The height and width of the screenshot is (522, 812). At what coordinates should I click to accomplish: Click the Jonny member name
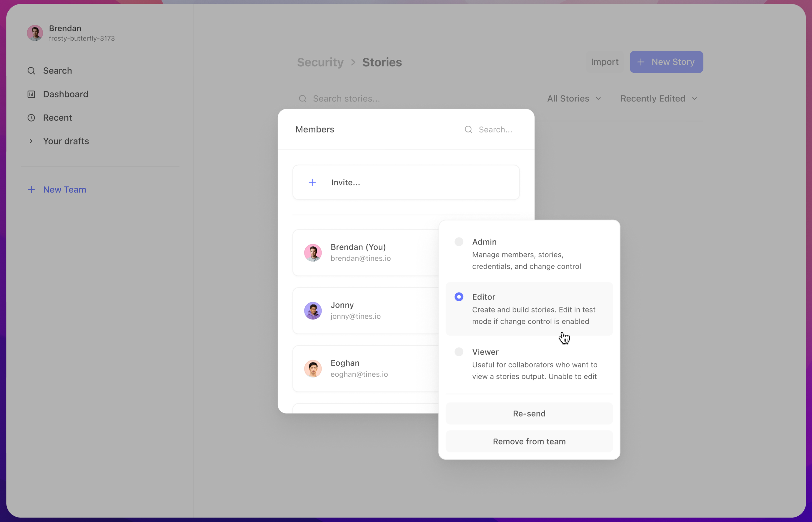click(x=342, y=305)
